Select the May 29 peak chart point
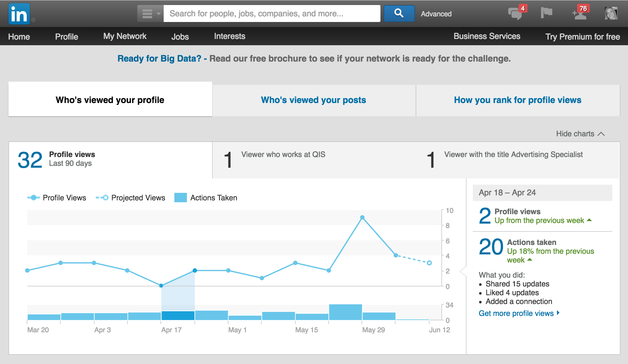The height and width of the screenshot is (364, 628). pos(362,217)
